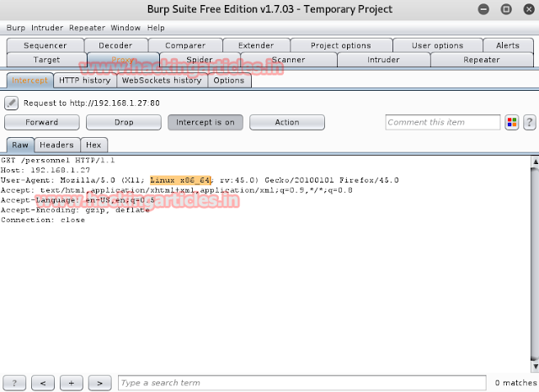The image size is (539, 392).
Task: Open the Intruder tool tab
Action: tap(384, 60)
